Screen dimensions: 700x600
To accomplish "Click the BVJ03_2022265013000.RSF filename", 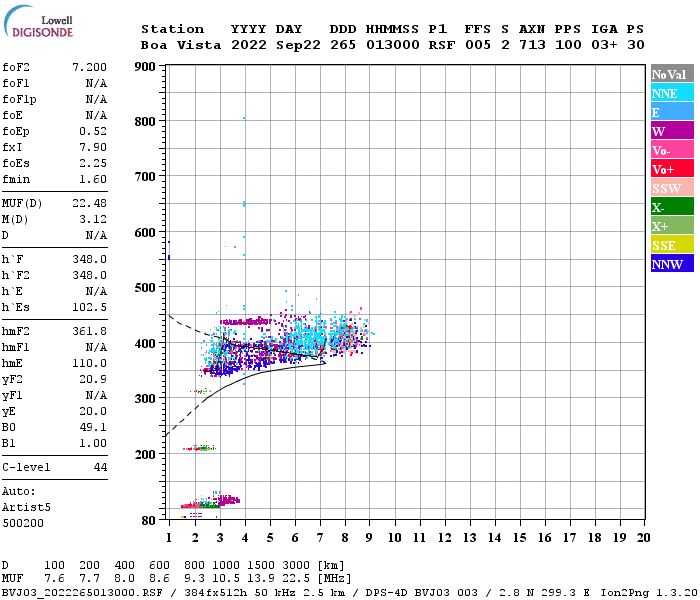I will (x=82, y=593).
